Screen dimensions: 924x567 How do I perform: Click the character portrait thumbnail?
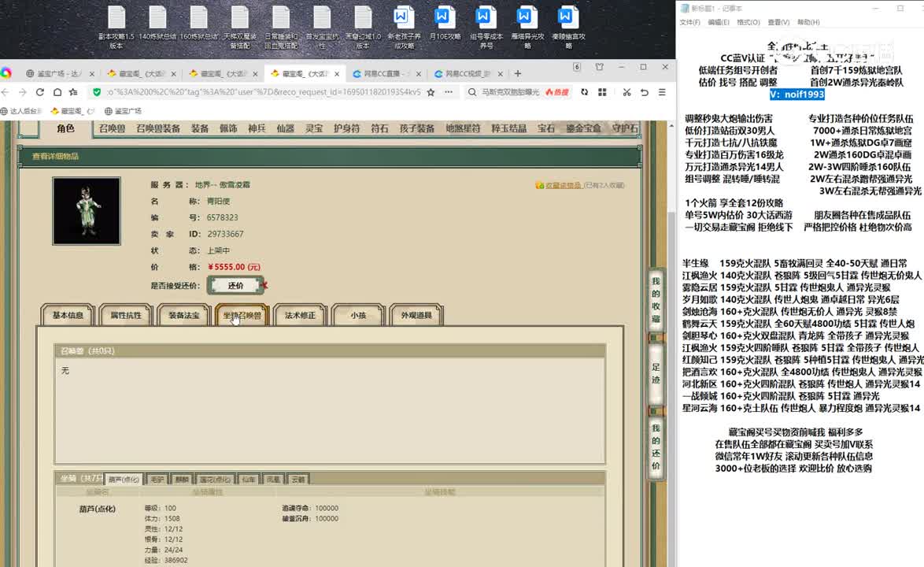pos(87,210)
